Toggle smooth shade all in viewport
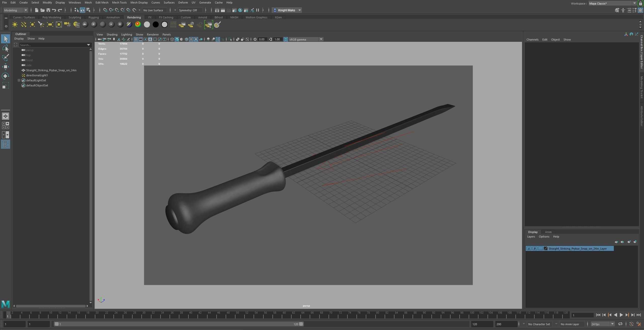Viewport: 644px width, 330px height. coord(177,39)
